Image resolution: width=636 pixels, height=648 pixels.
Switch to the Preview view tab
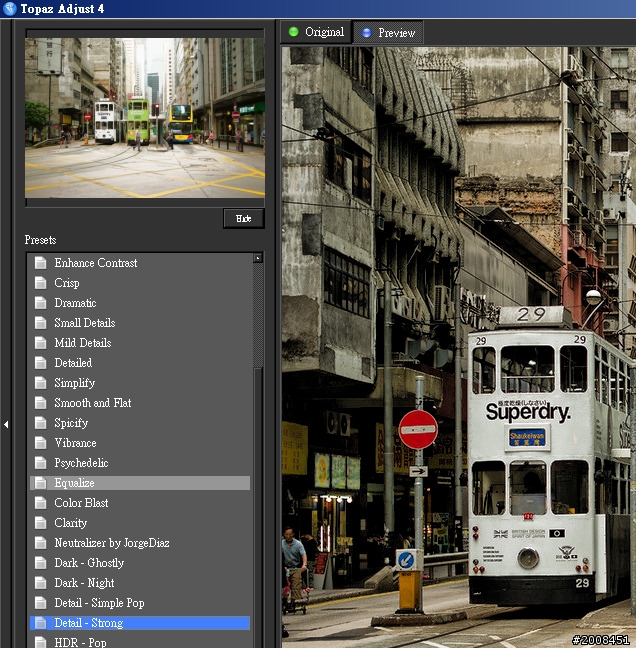pyautogui.click(x=388, y=33)
